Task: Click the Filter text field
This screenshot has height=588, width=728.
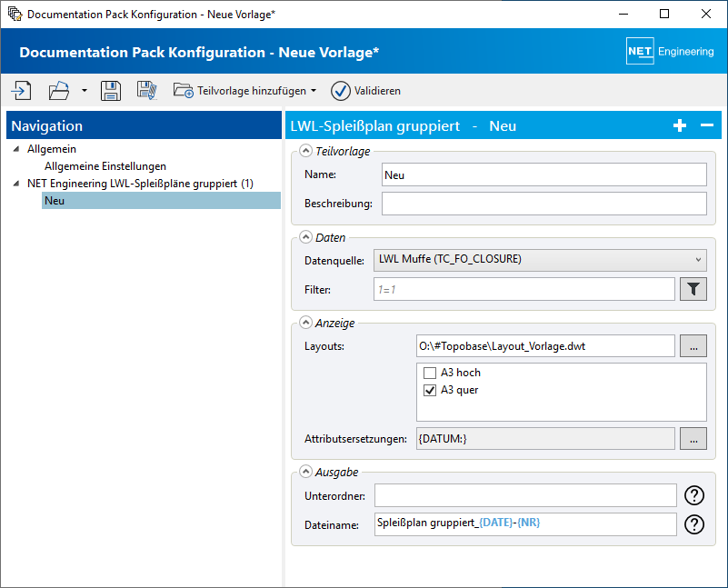Action: pyautogui.click(x=524, y=289)
